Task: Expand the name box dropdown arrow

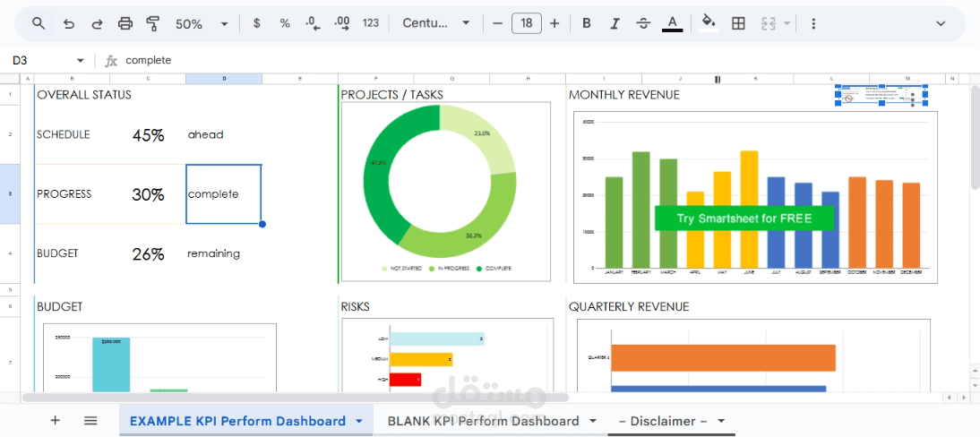Action: (x=80, y=61)
